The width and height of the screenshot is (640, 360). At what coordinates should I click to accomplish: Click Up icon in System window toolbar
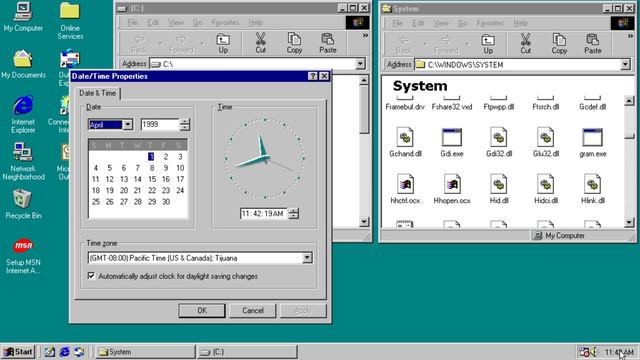488,44
